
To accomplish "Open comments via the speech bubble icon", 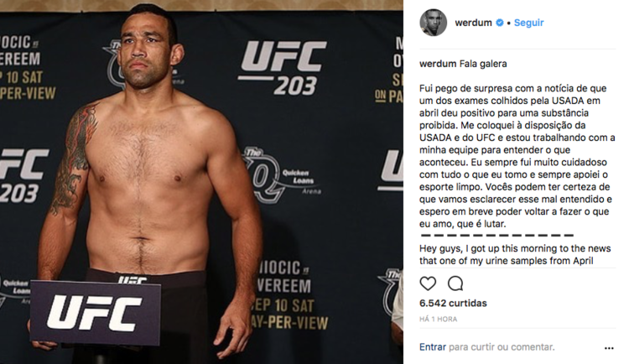I will point(455,283).
